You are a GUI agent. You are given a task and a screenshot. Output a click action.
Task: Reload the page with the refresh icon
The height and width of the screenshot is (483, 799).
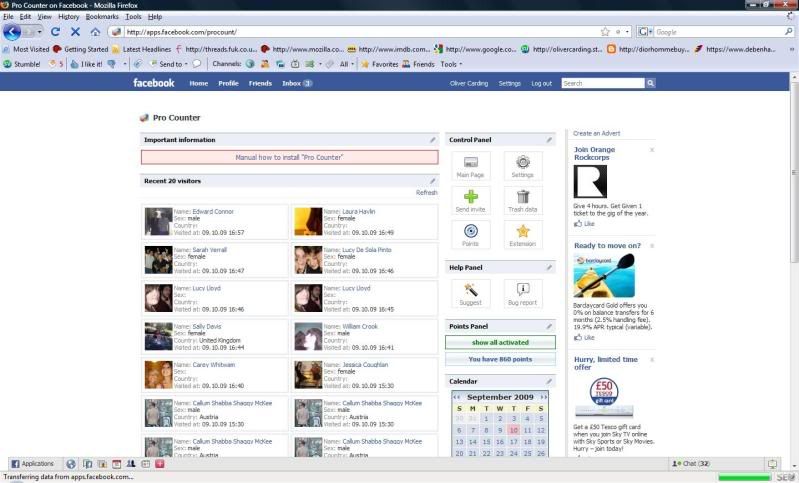[56, 32]
